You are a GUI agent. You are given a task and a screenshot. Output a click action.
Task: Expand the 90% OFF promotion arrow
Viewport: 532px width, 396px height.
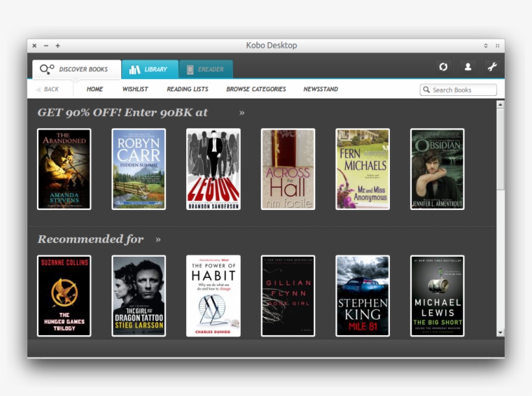(x=242, y=113)
